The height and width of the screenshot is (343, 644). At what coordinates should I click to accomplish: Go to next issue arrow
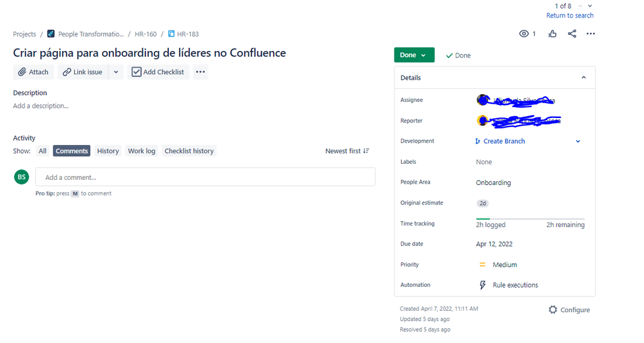(x=590, y=6)
